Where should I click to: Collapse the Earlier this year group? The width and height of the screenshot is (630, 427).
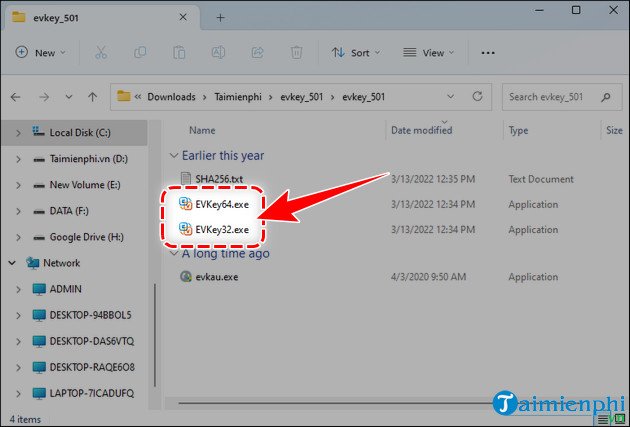173,156
